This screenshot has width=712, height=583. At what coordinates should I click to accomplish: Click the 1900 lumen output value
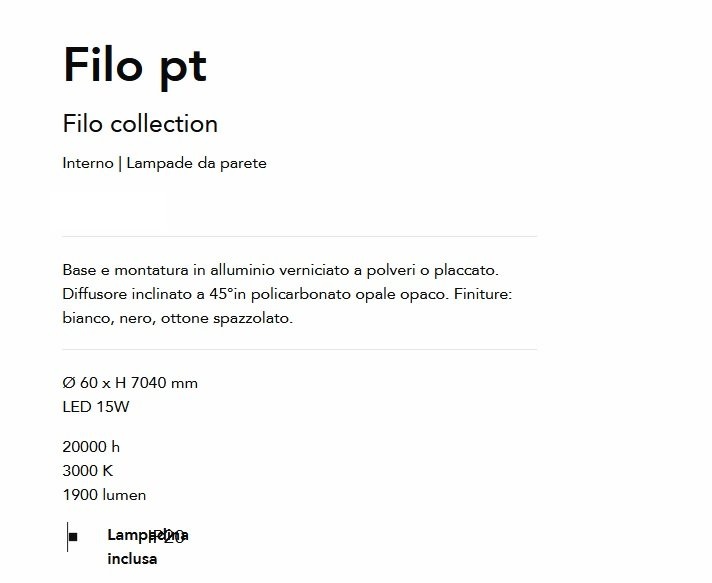click(x=104, y=495)
